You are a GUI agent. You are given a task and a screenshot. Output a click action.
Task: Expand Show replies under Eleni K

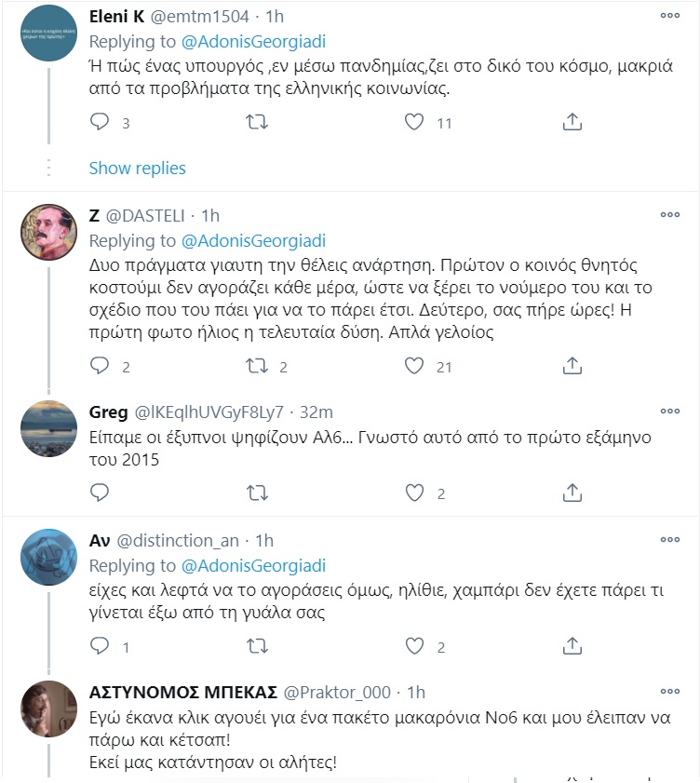click(x=138, y=168)
